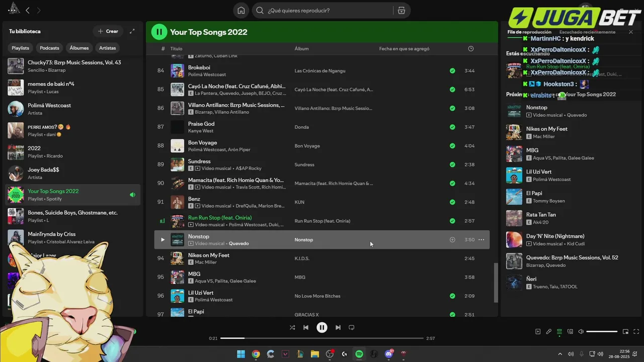
Task: Seek within the song progress bar
Action: pos(322,338)
